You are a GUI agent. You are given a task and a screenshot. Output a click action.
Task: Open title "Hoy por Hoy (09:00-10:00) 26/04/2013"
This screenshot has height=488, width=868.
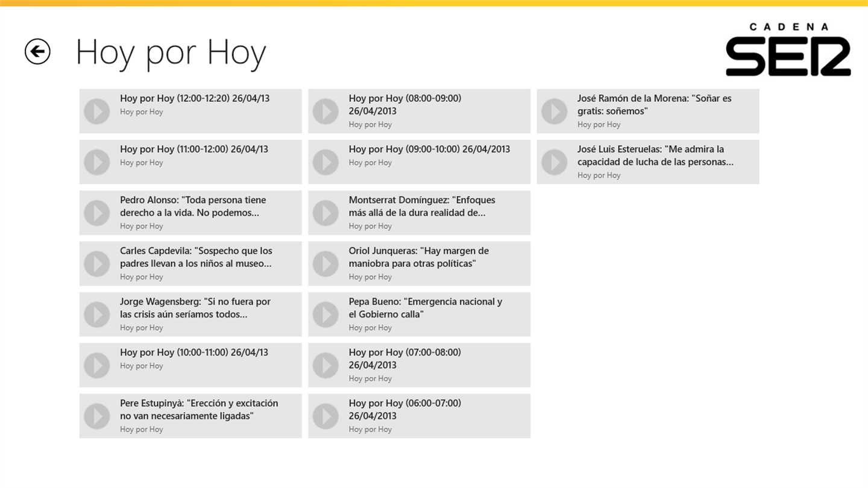[429, 149]
